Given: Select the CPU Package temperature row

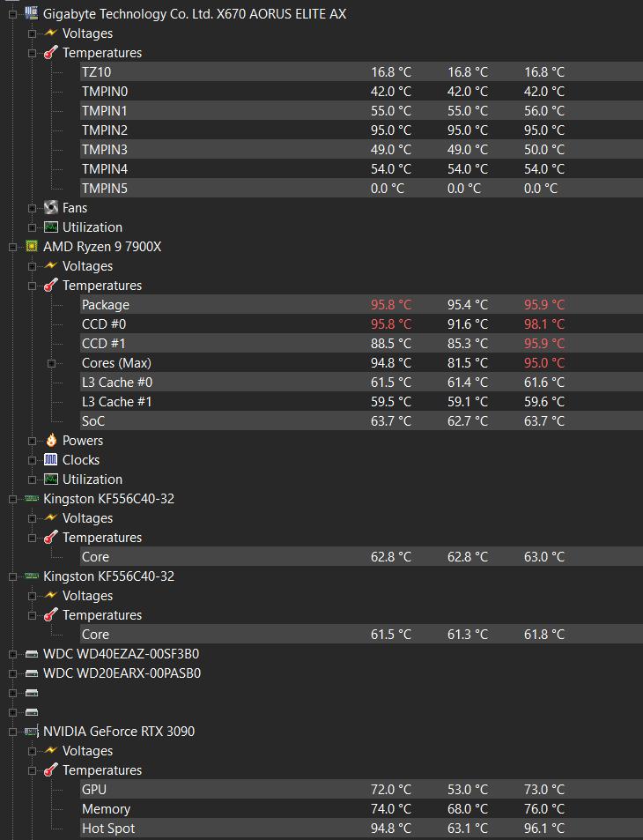Looking at the screenshot, I should tap(361, 304).
